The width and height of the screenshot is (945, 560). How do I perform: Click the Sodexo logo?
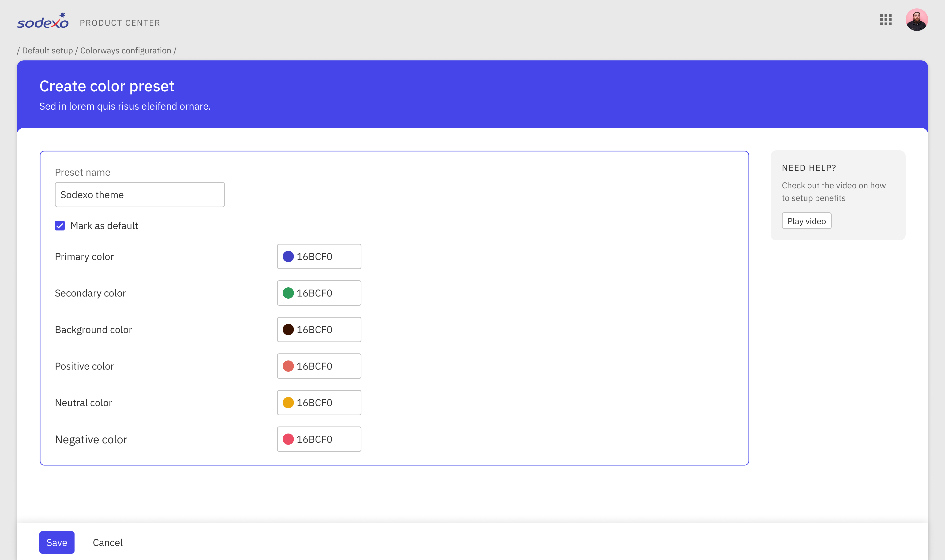43,21
